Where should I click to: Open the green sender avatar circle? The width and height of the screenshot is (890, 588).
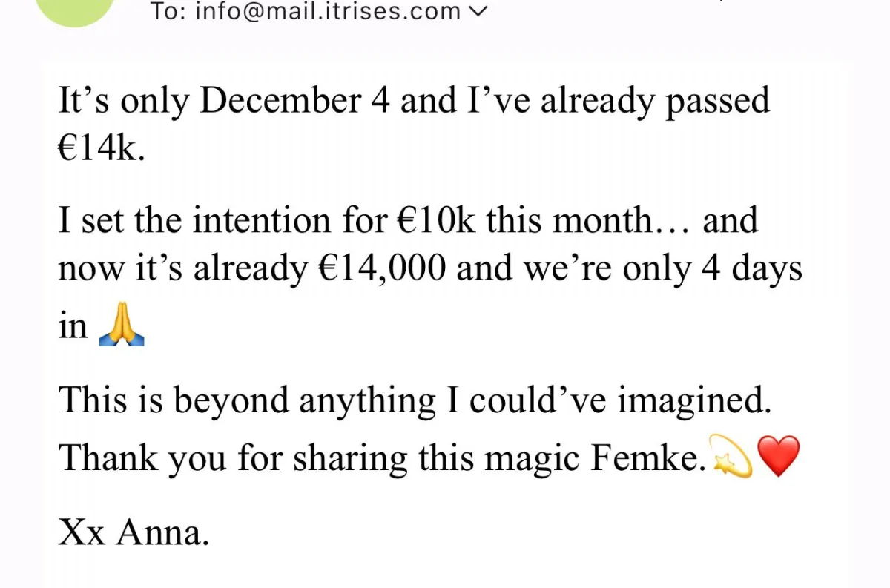75,9
